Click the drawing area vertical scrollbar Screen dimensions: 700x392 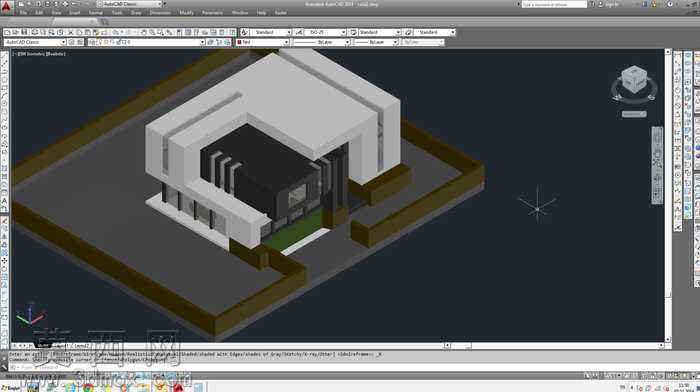[x=668, y=196]
